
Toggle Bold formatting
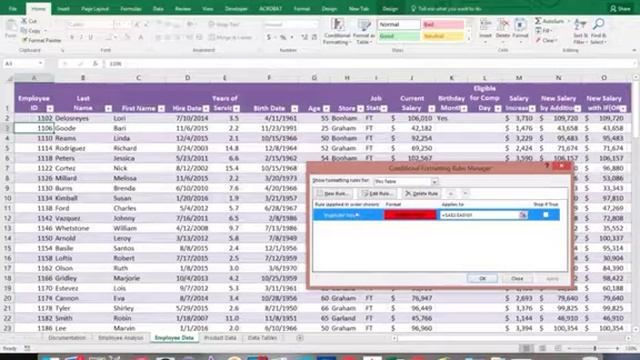coord(72,37)
